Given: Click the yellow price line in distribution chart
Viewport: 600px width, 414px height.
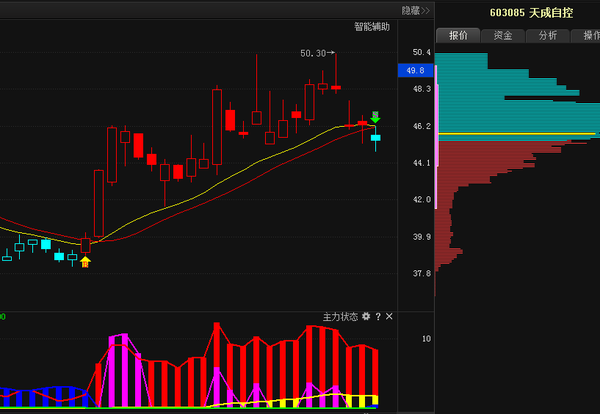Looking at the screenshot, I should click(x=517, y=133).
